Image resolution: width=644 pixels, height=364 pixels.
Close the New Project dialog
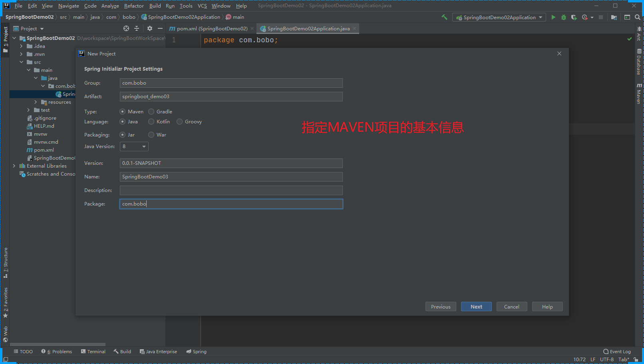click(x=559, y=53)
